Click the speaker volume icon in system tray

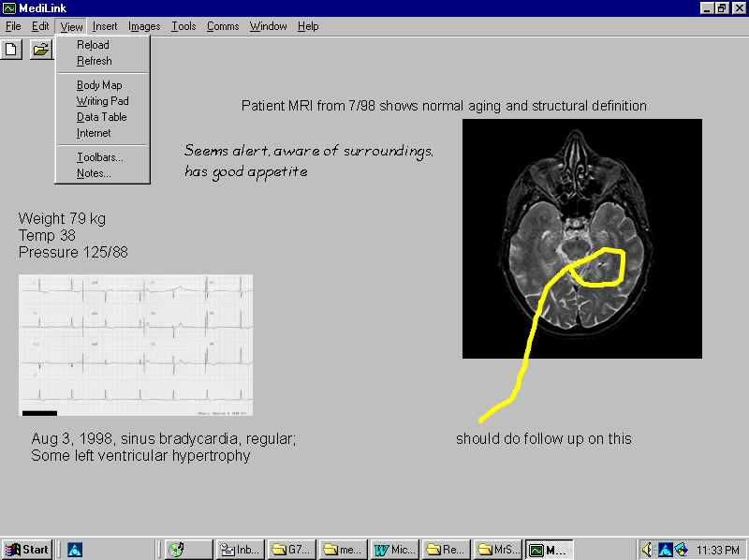[647, 550]
